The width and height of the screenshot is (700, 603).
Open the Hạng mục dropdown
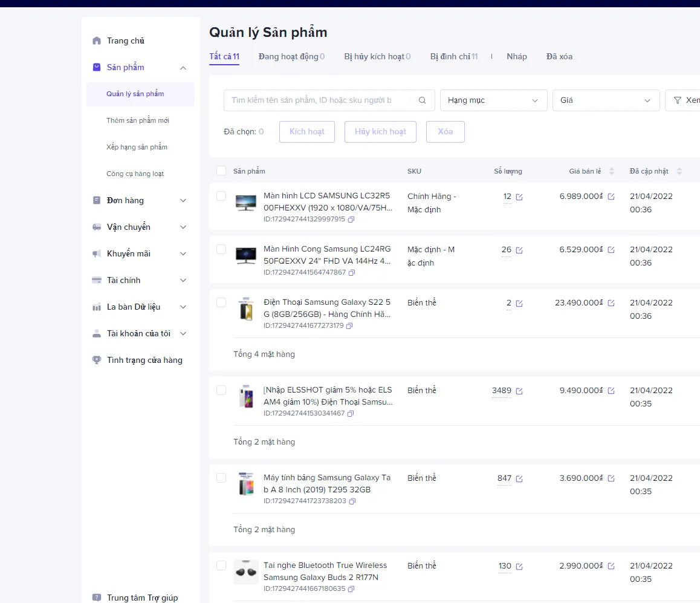pos(493,100)
